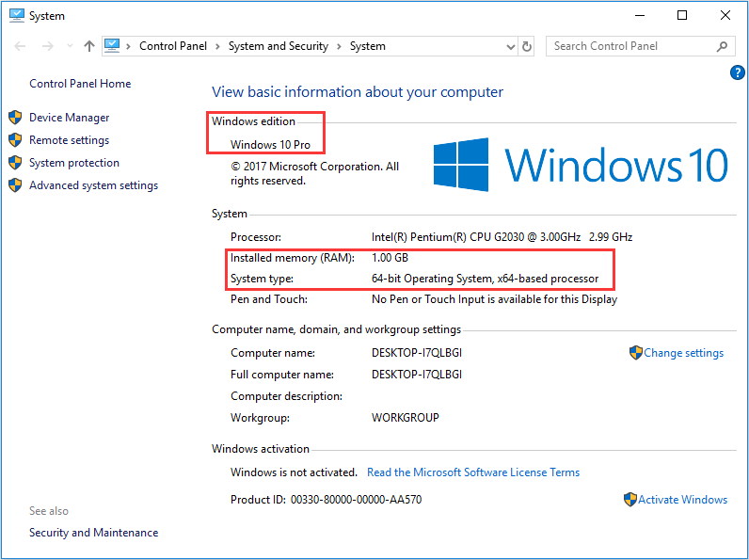This screenshot has height=560, width=749.
Task: Open Advanced system settings link
Action: pyautogui.click(x=94, y=185)
